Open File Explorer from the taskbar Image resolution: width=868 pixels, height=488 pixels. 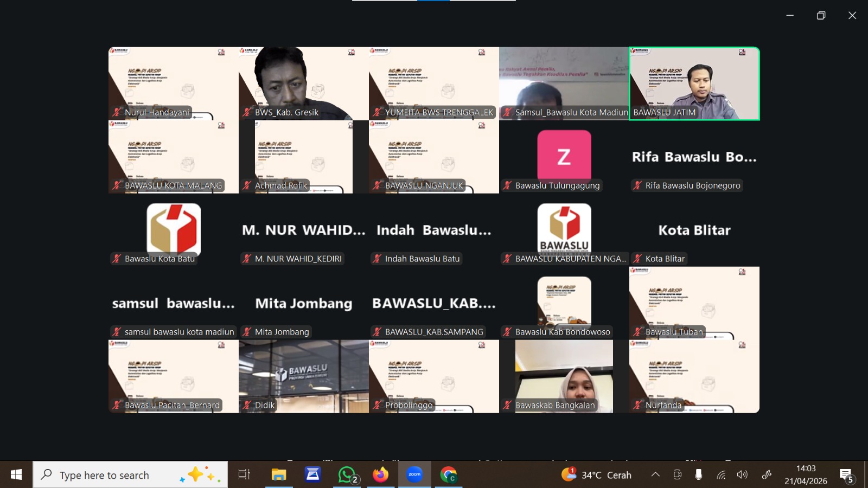[x=279, y=475]
